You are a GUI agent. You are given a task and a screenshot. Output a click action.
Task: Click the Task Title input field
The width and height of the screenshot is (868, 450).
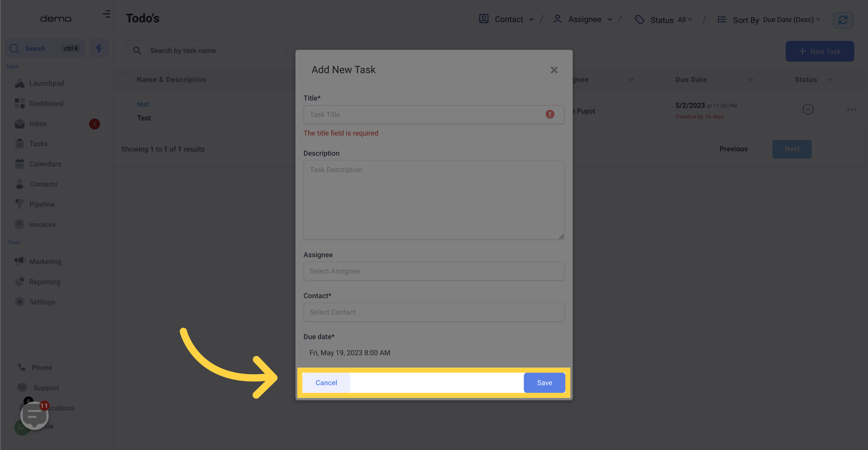[x=434, y=114]
